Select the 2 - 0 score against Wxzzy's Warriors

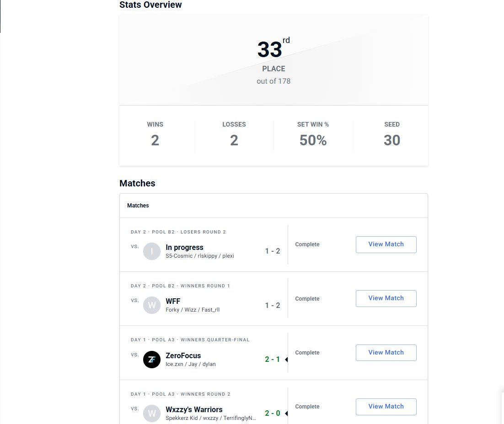coord(272,413)
